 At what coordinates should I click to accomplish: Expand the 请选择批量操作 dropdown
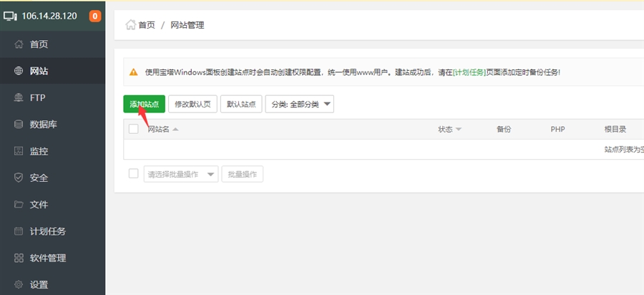(x=181, y=174)
